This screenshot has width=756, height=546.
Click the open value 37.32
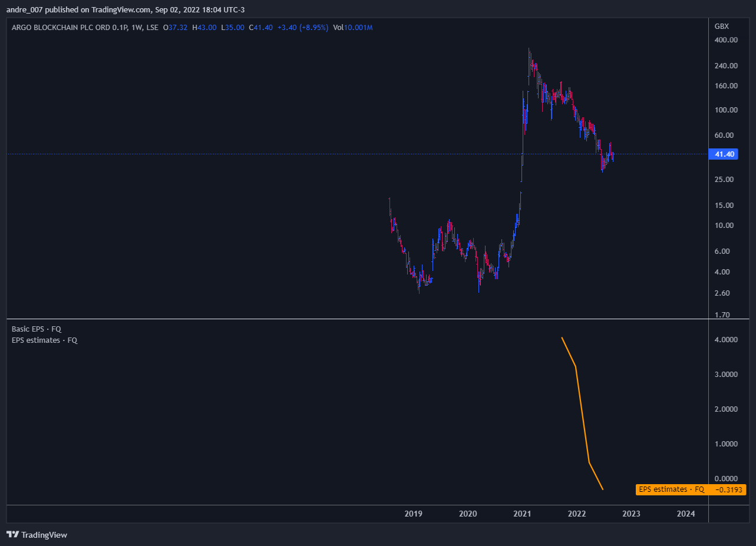(178, 28)
